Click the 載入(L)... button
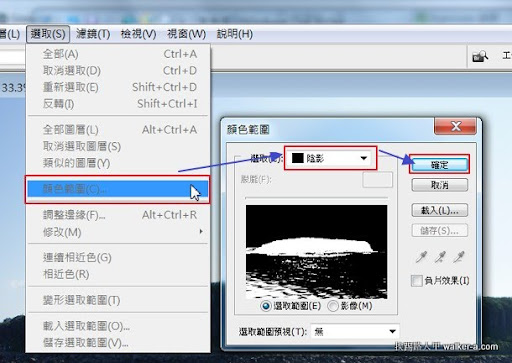512x363 pixels. coord(440,210)
